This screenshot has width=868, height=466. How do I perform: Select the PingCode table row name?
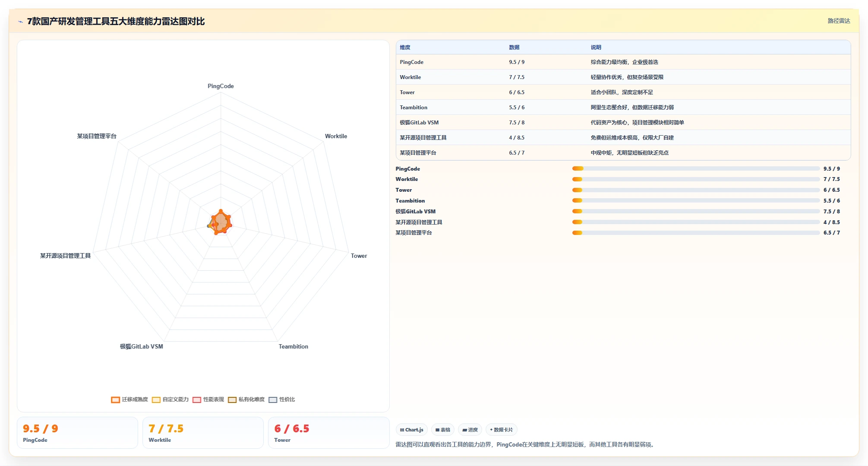click(x=411, y=62)
